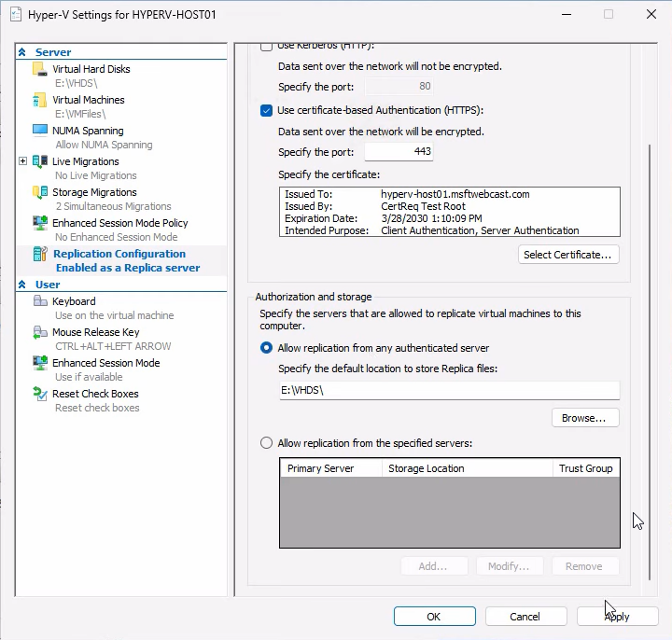
Task: Click the user Enhanced Session Mode icon
Action: pos(40,363)
